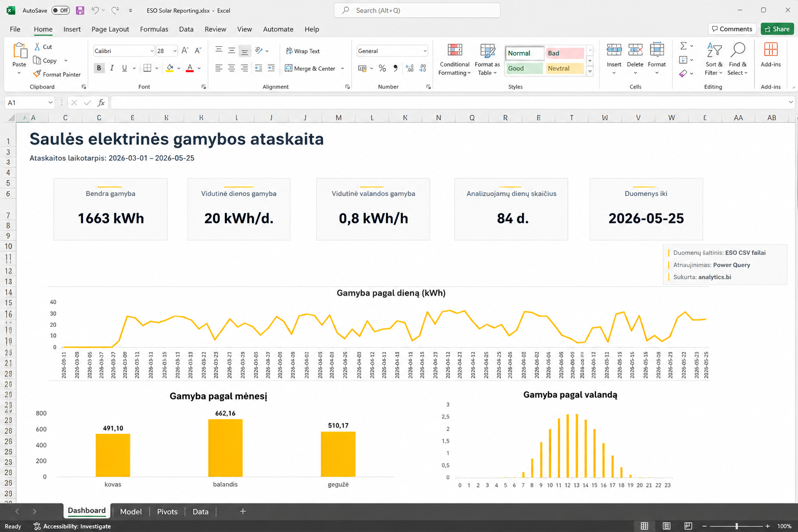Click in the Search box

[x=417, y=10]
